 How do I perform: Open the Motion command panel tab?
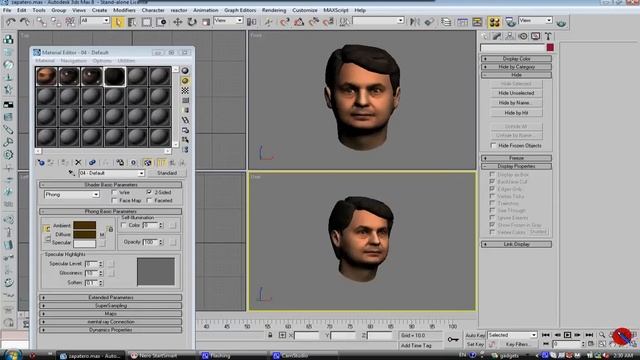[x=523, y=36]
